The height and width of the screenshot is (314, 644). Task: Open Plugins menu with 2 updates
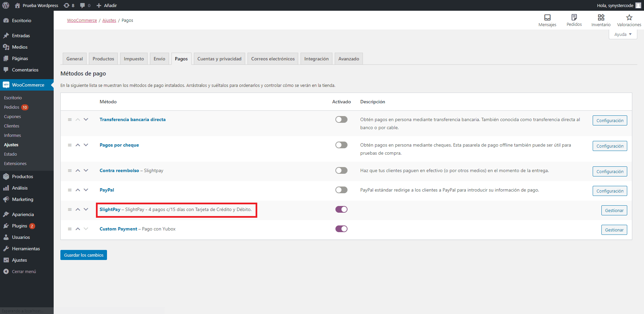point(27,226)
